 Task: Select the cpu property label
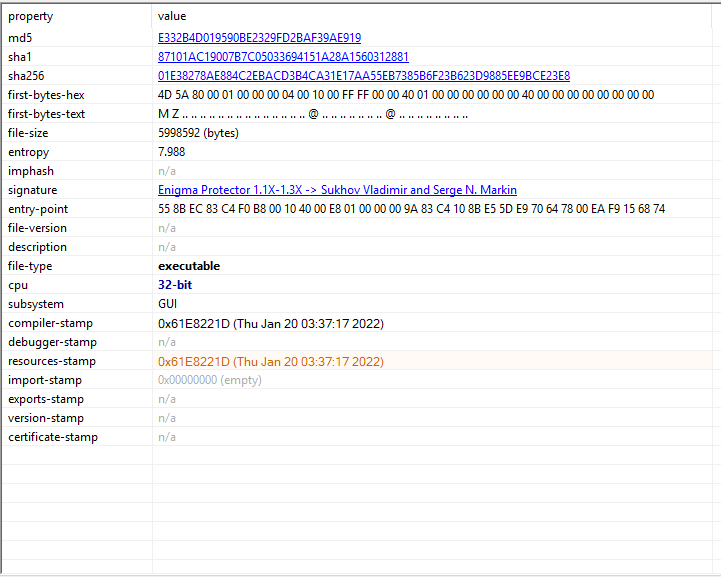point(18,285)
